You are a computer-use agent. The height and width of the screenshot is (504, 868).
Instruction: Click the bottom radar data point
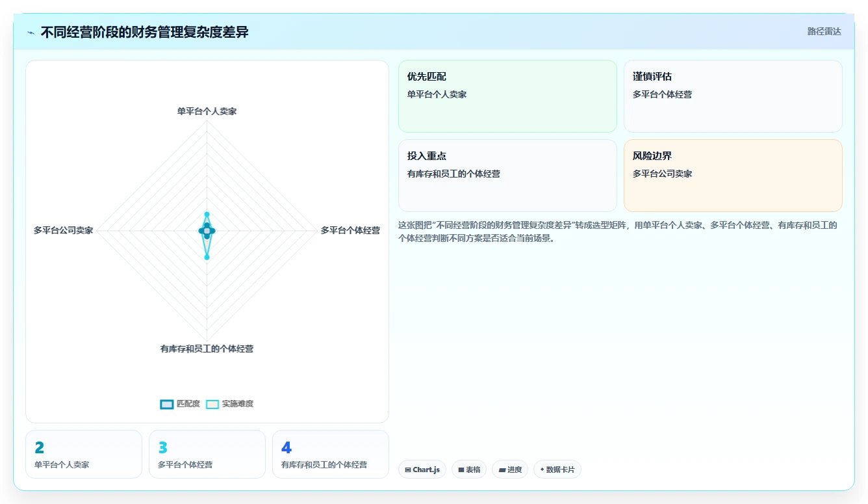pyautogui.click(x=207, y=257)
